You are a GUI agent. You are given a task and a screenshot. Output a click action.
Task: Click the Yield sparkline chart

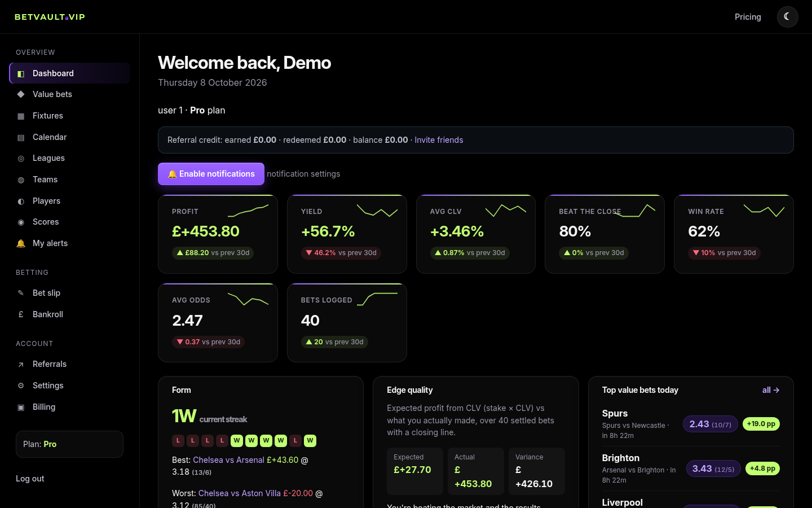377,211
